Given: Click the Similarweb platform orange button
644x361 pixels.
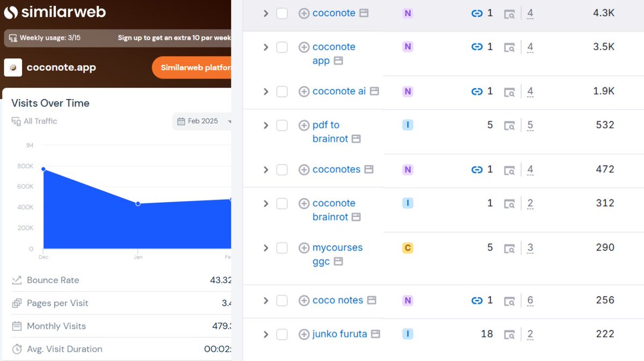Looking at the screenshot, I should click(x=192, y=68).
